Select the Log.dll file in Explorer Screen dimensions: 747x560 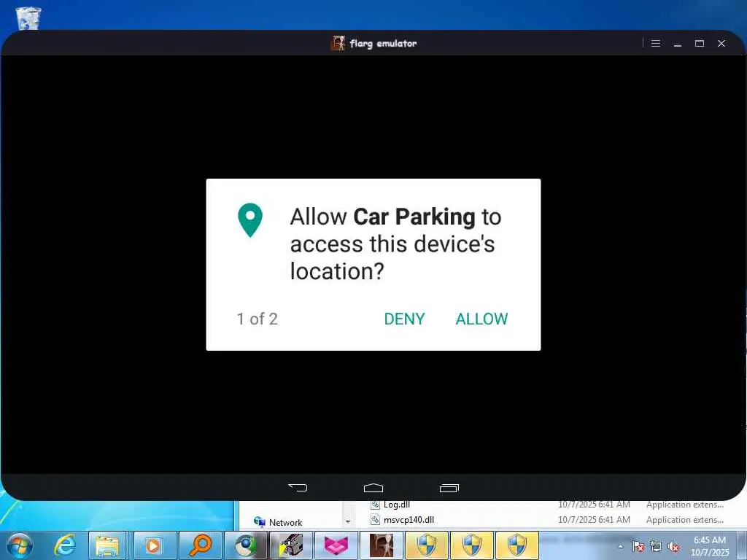pos(396,505)
